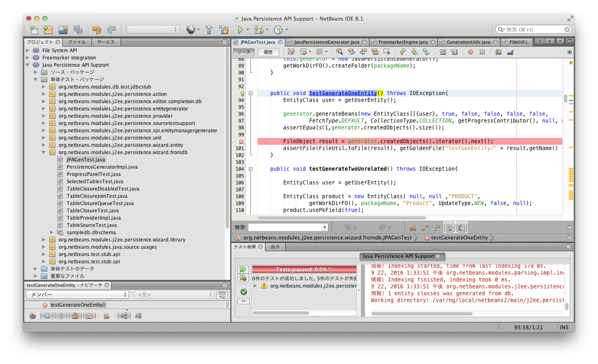Image resolution: width=598 pixels, height=364 pixels.
Task: Select ProgressPanelTest.java in the project tree
Action: [x=93, y=174]
